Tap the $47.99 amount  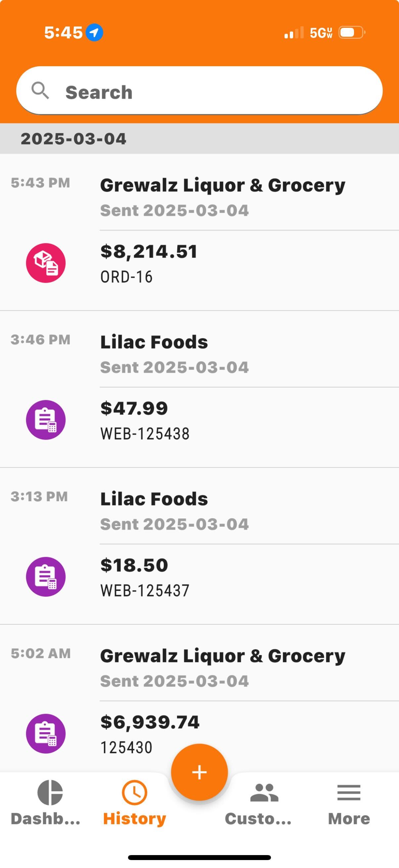coord(134,408)
